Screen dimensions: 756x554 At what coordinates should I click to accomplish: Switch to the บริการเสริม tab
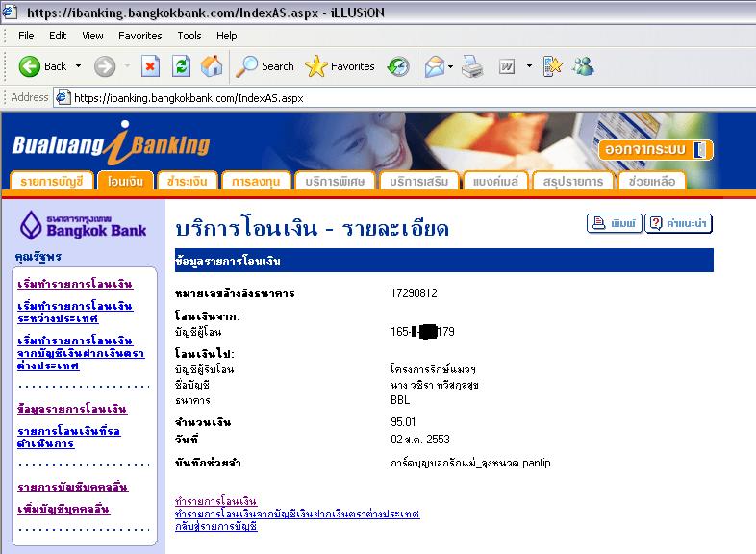tap(419, 181)
